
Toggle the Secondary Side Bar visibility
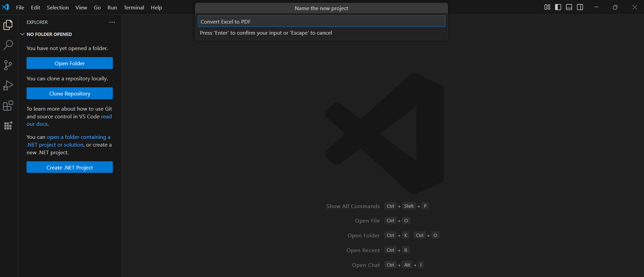pyautogui.click(x=580, y=7)
